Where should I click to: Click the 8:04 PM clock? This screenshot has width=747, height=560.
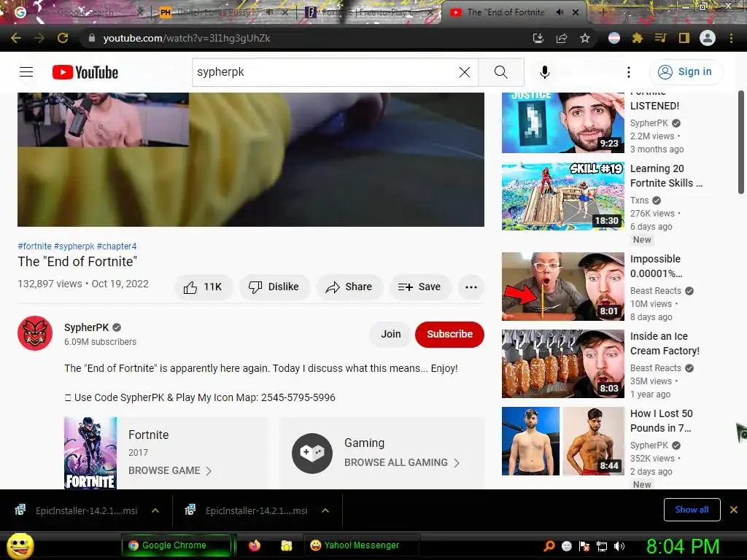683,546
